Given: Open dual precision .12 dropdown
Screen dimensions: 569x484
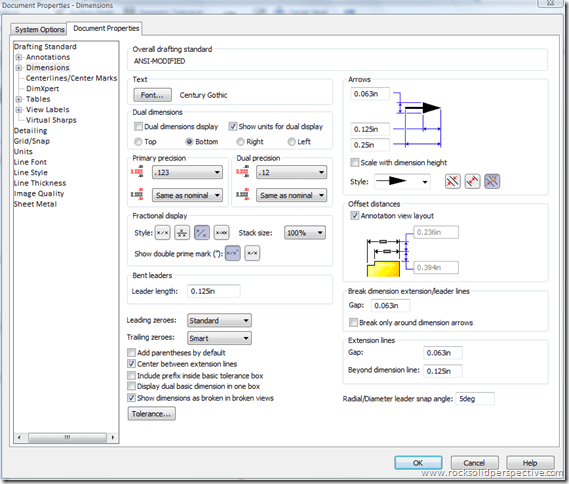Looking at the screenshot, I should [291, 172].
